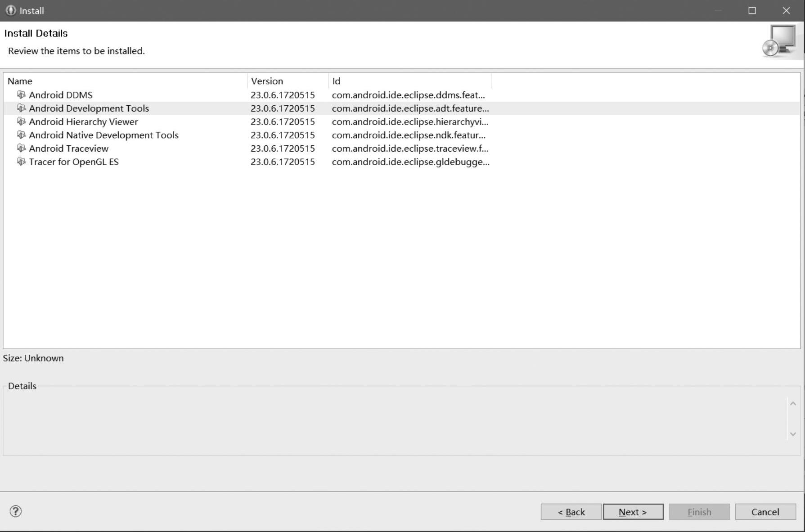
Task: Select the Android DDMS row
Action: pyautogui.click(x=401, y=95)
